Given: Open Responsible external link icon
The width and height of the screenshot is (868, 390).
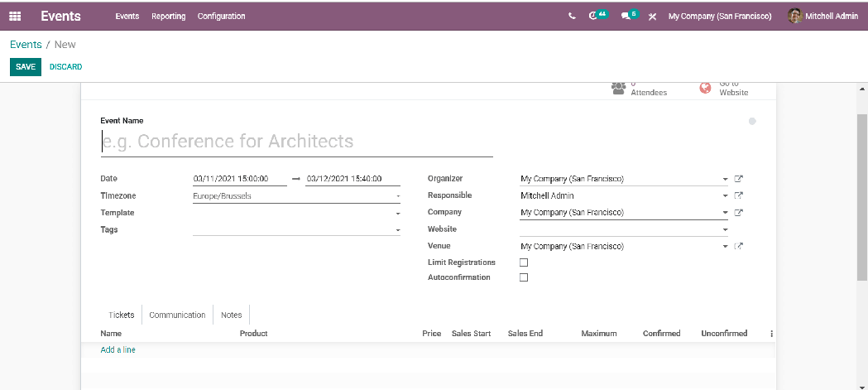Looking at the screenshot, I should click(738, 195).
